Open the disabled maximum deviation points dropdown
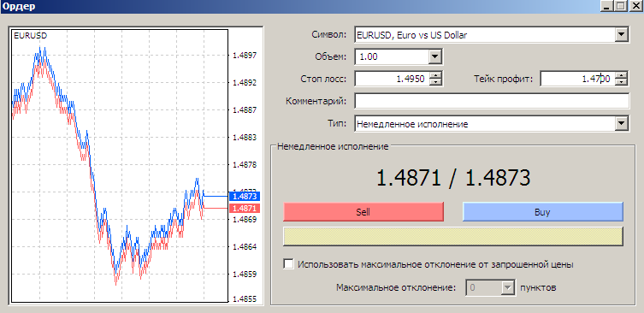The width and height of the screenshot is (644, 313). pyautogui.click(x=508, y=287)
